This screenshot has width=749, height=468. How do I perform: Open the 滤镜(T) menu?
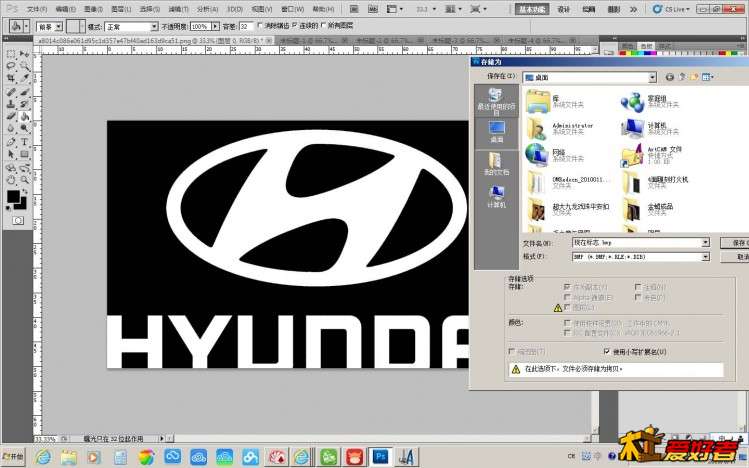point(178,9)
